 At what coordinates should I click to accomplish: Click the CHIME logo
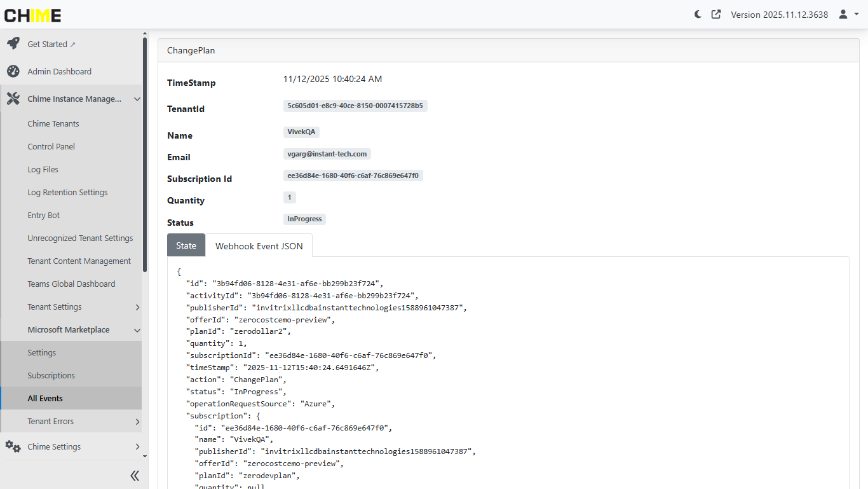pos(33,15)
